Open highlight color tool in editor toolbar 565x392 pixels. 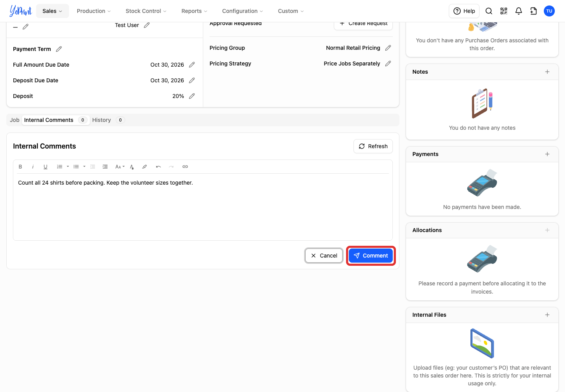[x=144, y=167]
